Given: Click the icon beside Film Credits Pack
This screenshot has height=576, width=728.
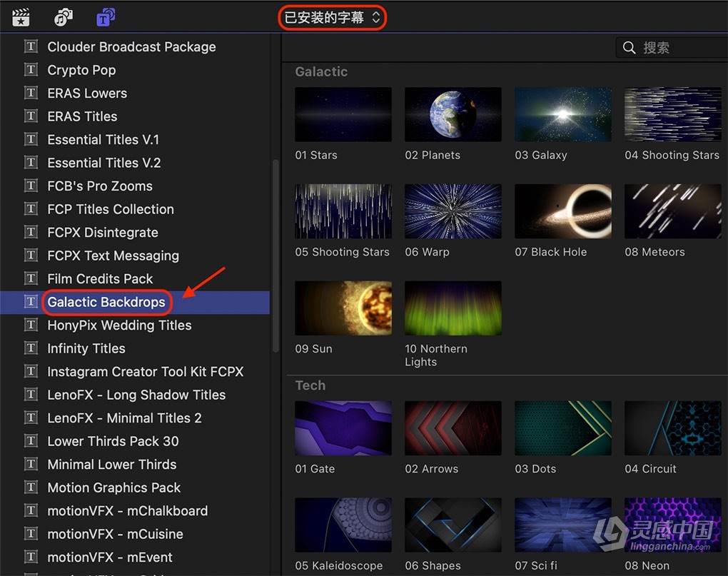Looking at the screenshot, I should pyautogui.click(x=31, y=278).
